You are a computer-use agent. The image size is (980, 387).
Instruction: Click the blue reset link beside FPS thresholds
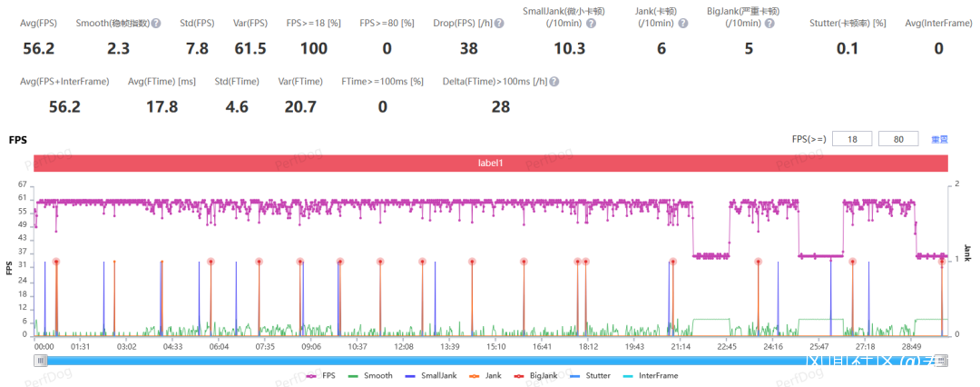click(940, 139)
